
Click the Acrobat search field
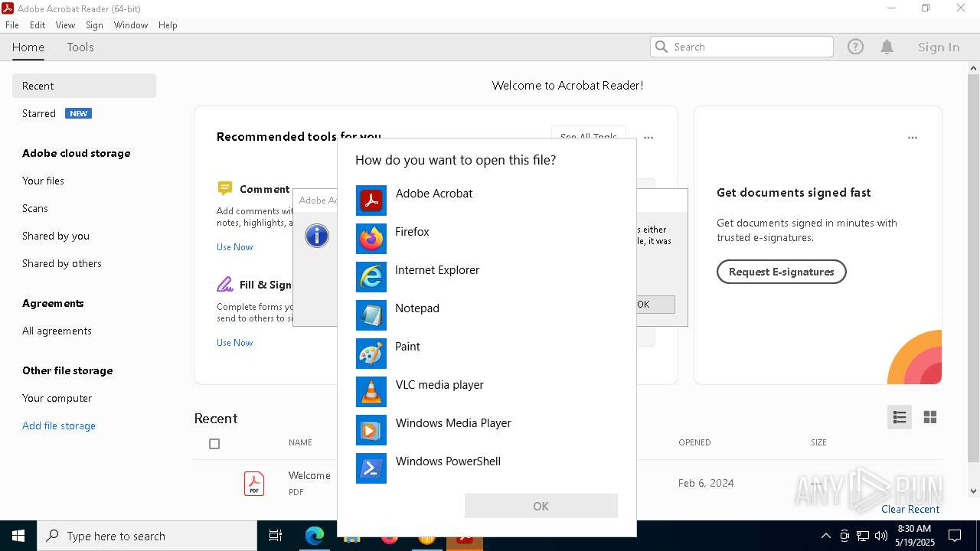pos(742,47)
